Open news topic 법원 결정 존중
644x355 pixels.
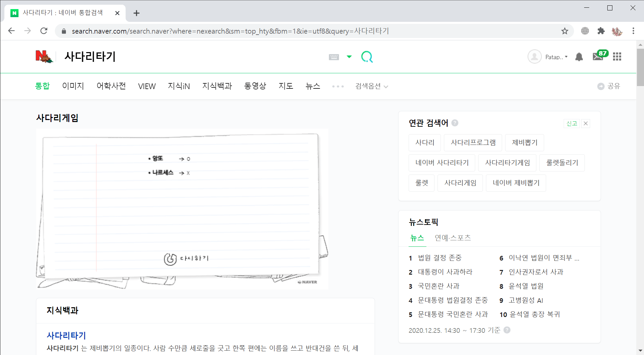[440, 258]
